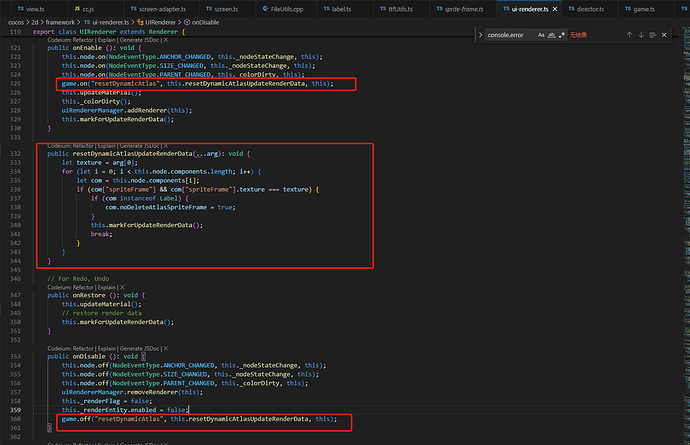Image resolution: width=690 pixels, height=445 pixels.
Task: Click Explain codelens above onRestore
Action: pyautogui.click(x=107, y=287)
